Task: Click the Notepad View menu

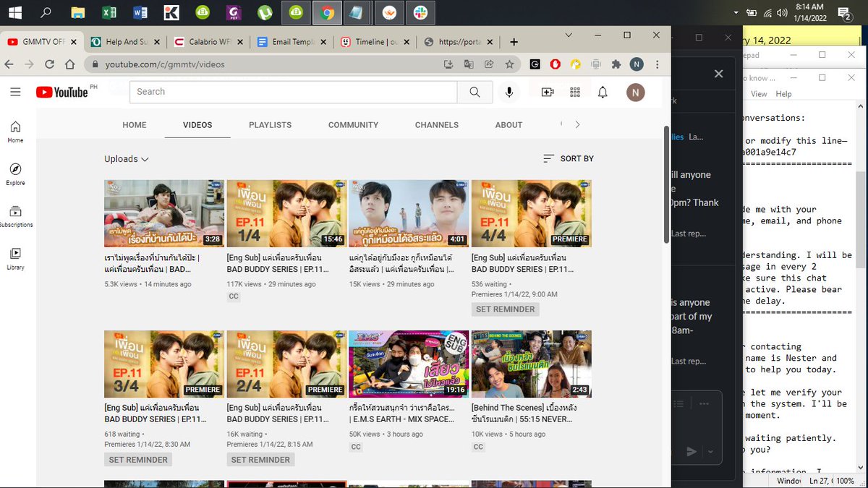Action: pyautogui.click(x=759, y=94)
